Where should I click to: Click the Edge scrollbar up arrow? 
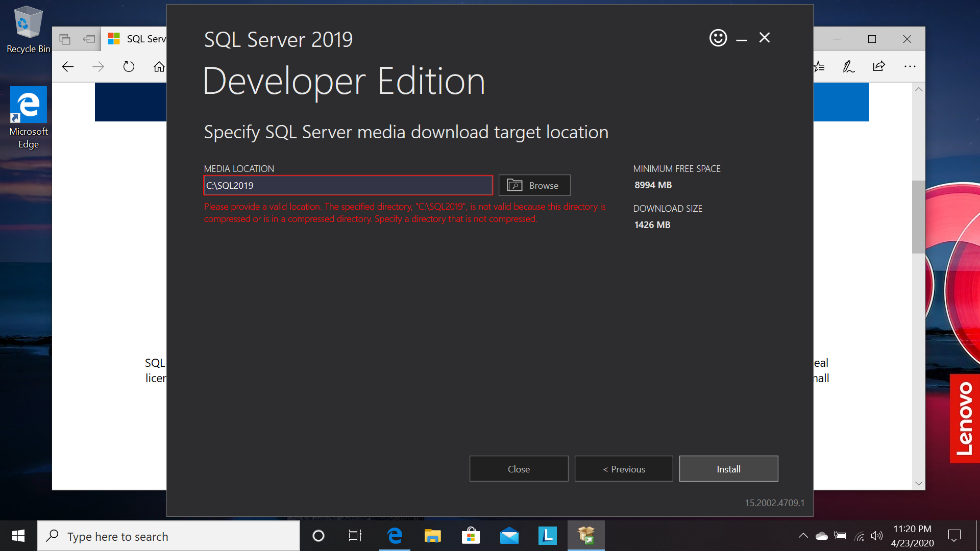[x=919, y=89]
